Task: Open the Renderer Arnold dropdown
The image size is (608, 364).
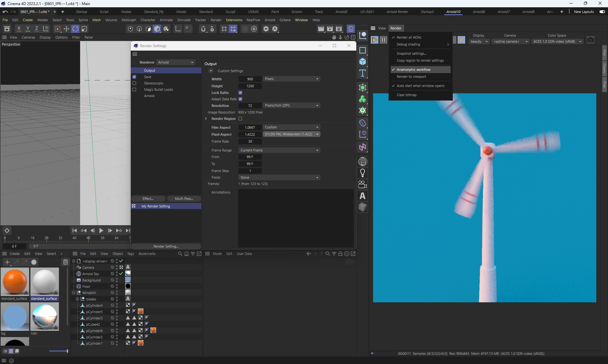Action: tap(176, 62)
